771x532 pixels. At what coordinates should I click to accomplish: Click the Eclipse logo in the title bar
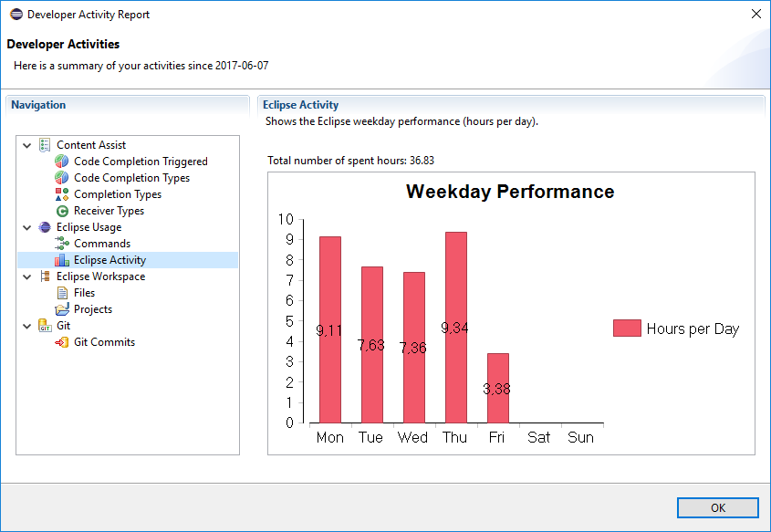click(16, 15)
